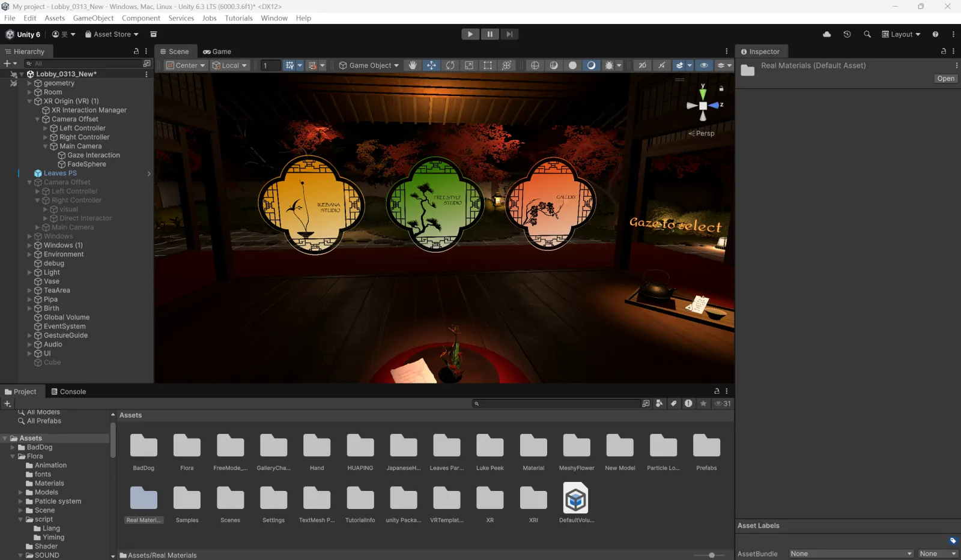The width and height of the screenshot is (961, 560).
Task: Click the Project zoom slider handle
Action: pyautogui.click(x=712, y=555)
